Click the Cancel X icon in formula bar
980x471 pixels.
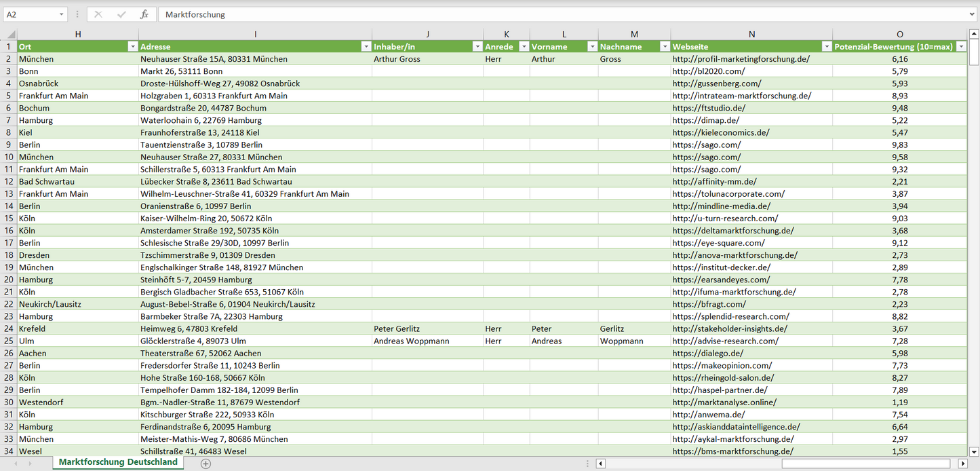98,14
